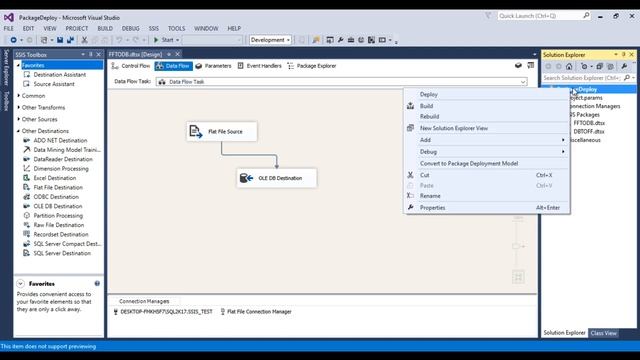640x360 pixels.
Task: Click the zoom fit-to-view icon on canvas
Action: click(x=518, y=278)
